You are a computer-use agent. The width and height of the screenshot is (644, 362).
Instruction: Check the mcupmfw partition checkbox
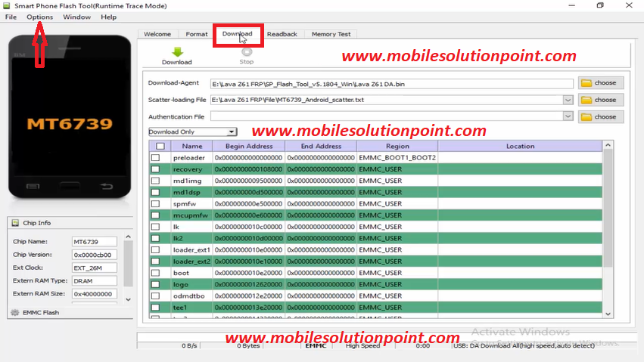click(155, 215)
